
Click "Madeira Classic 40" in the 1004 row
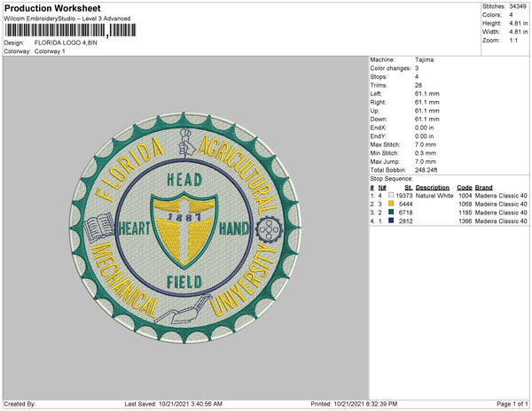(501, 196)
